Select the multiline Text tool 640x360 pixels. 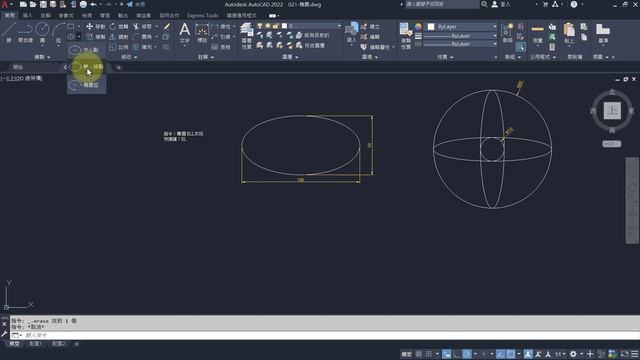[x=184, y=33]
